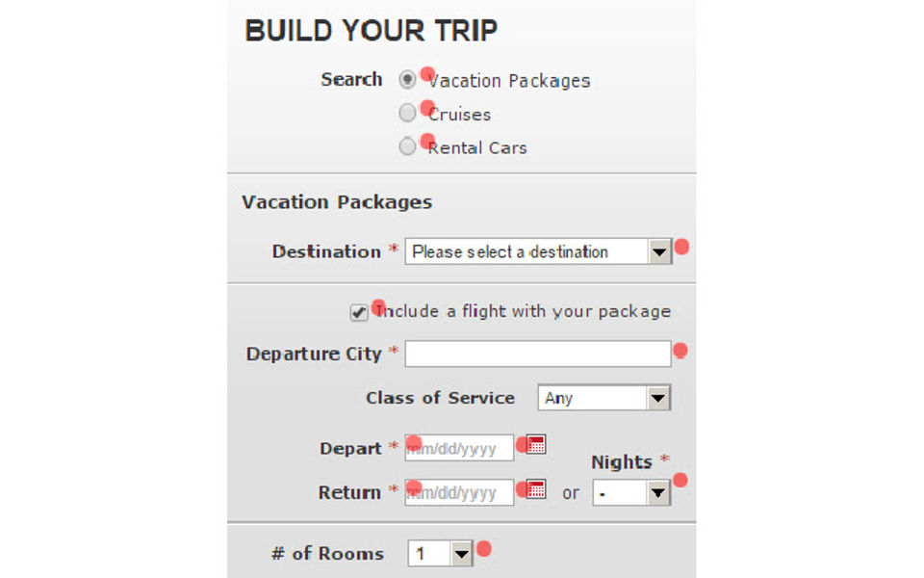Screen dimensions: 924x578
Task: Choose the Rental Cars radio button
Action: [408, 147]
